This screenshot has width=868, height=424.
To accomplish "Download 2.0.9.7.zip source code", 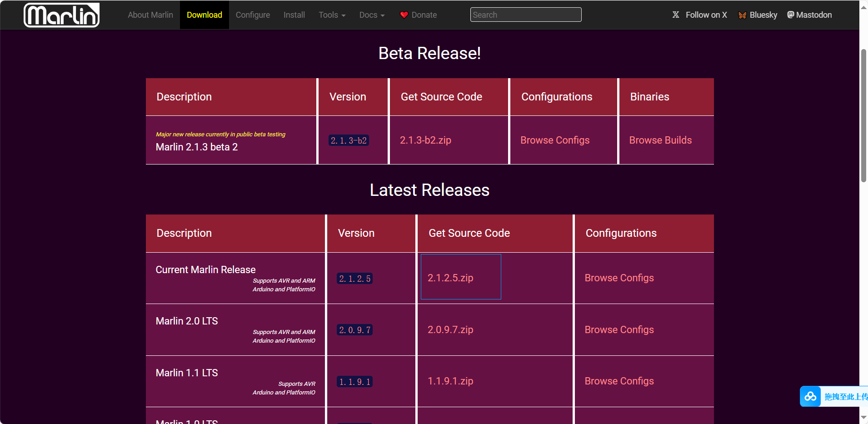I will (450, 329).
